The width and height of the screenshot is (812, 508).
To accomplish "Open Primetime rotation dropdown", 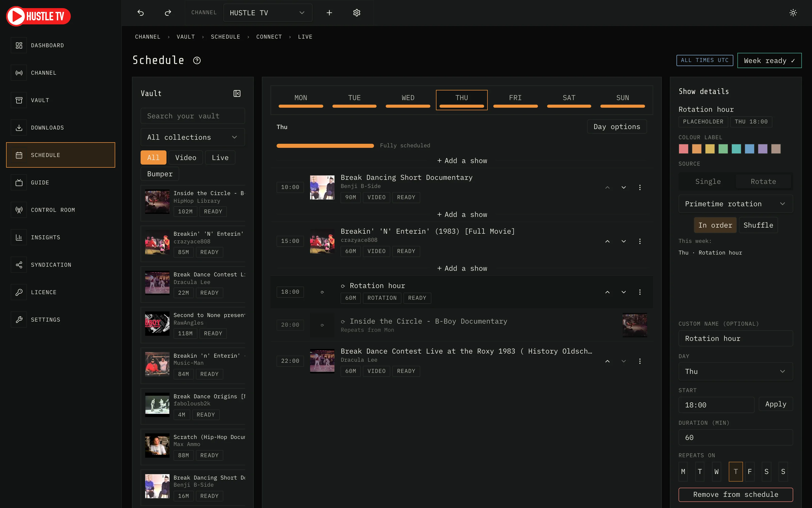I will coord(736,204).
